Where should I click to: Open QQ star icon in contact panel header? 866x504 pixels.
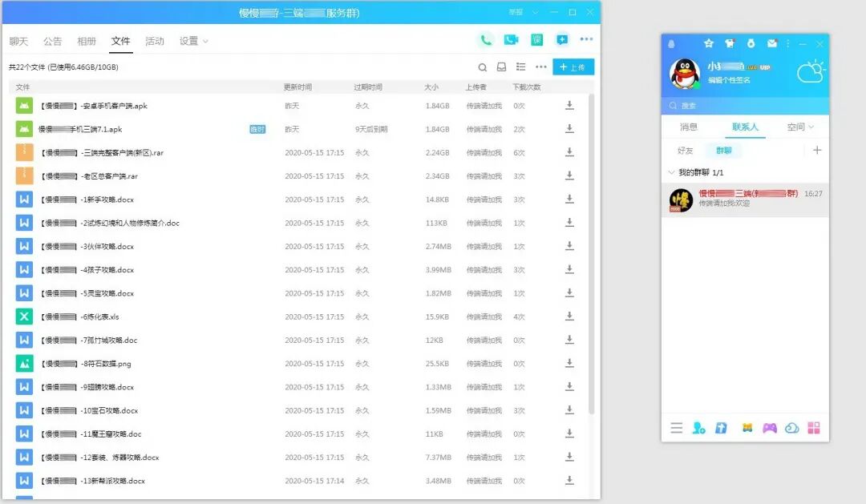(709, 43)
